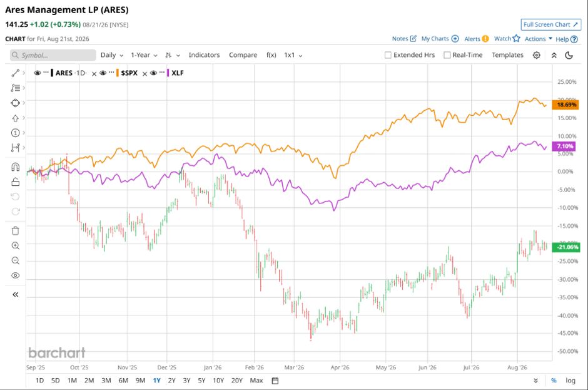Click the Help question mark icon
The image size is (588, 390).
pos(574,39)
